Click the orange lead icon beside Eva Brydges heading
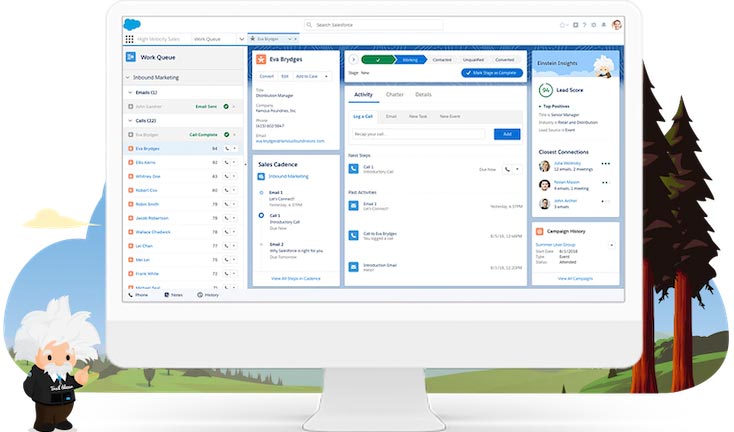The height and width of the screenshot is (432, 734). [261, 59]
